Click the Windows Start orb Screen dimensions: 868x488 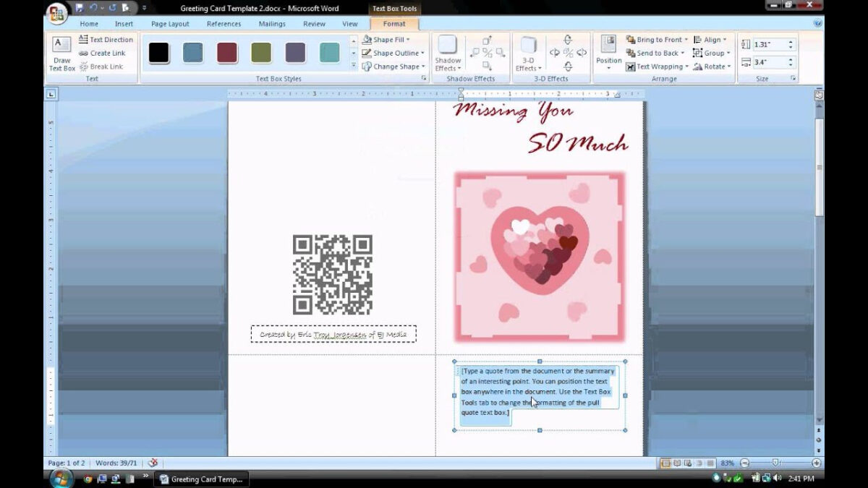[x=61, y=478]
